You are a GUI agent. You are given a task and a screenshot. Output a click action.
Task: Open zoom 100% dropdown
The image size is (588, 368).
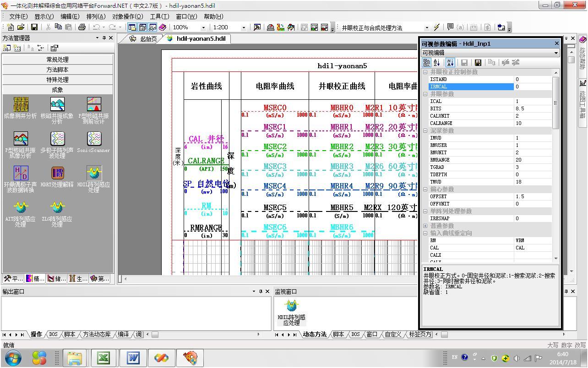click(x=203, y=27)
